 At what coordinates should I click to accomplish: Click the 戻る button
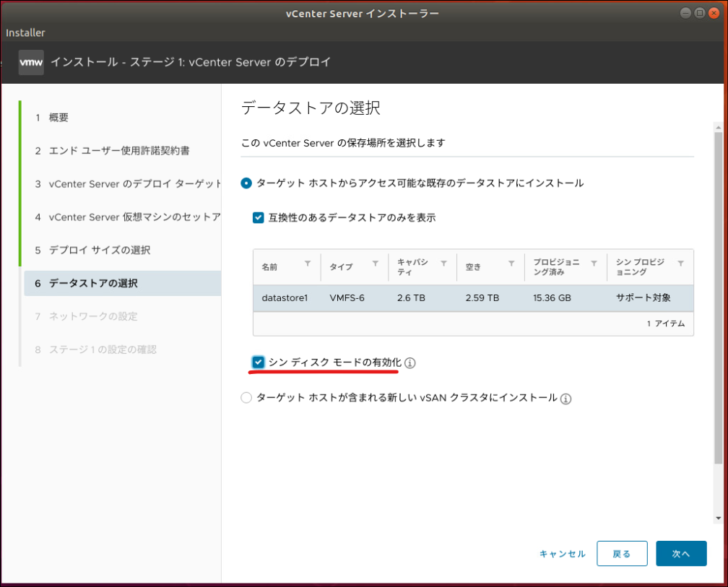(622, 554)
